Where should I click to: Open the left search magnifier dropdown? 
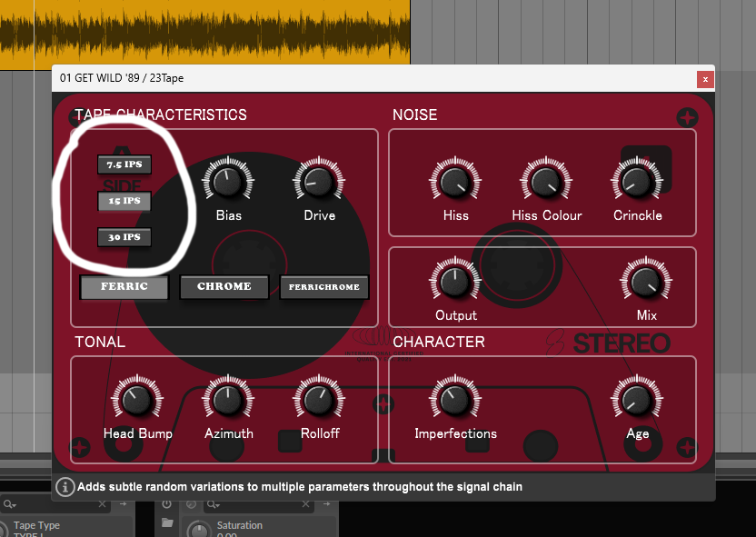(10, 504)
